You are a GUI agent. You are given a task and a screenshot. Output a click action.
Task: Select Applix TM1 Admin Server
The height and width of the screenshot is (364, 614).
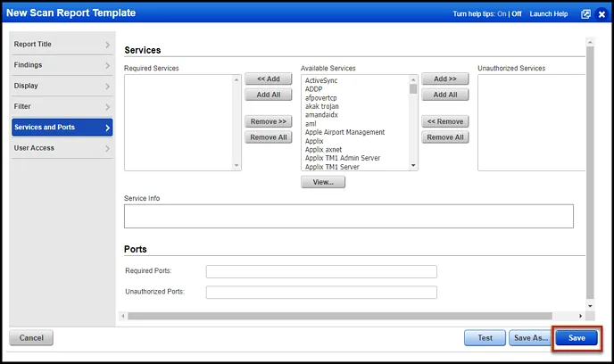point(342,158)
